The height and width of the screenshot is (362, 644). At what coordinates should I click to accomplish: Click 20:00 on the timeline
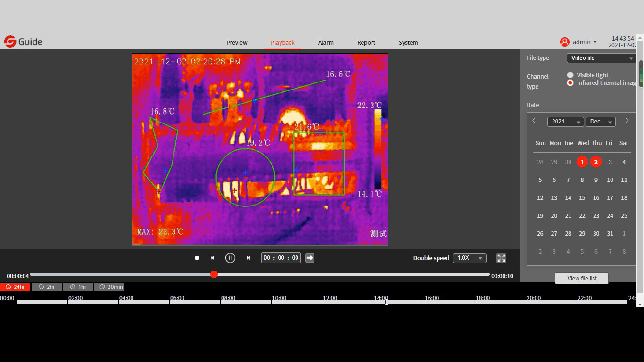click(534, 298)
